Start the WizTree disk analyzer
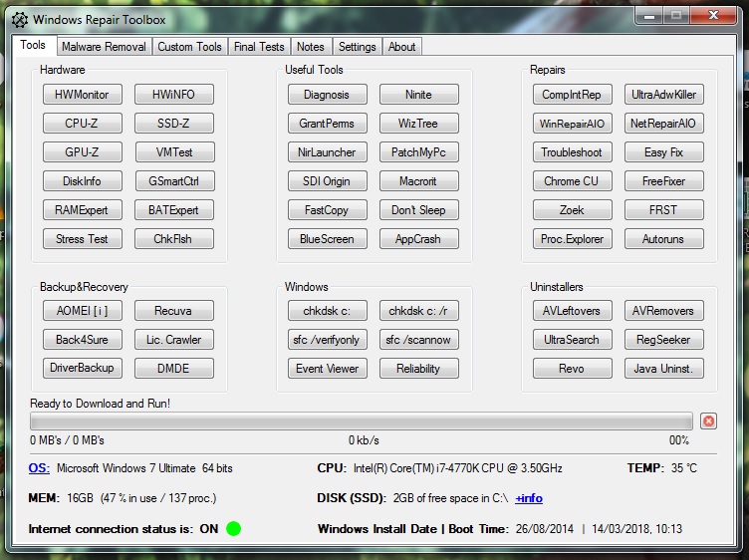The height and width of the screenshot is (560, 749). click(418, 124)
